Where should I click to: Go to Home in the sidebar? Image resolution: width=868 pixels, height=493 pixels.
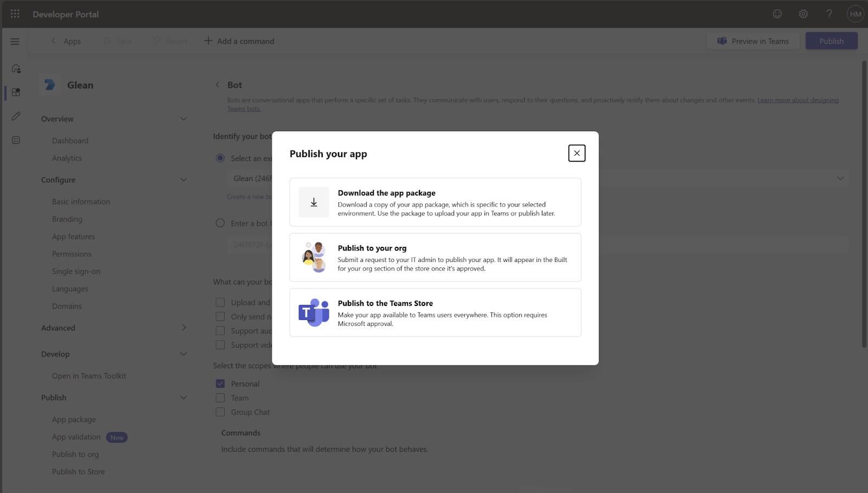[16, 68]
